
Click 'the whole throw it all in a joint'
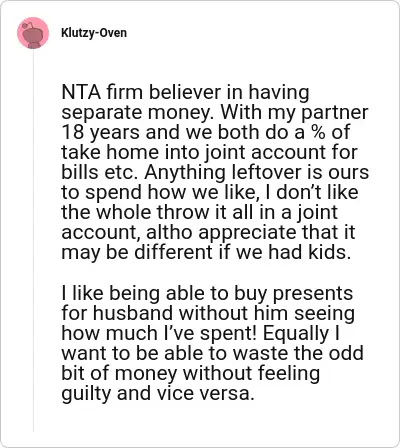pos(199,212)
